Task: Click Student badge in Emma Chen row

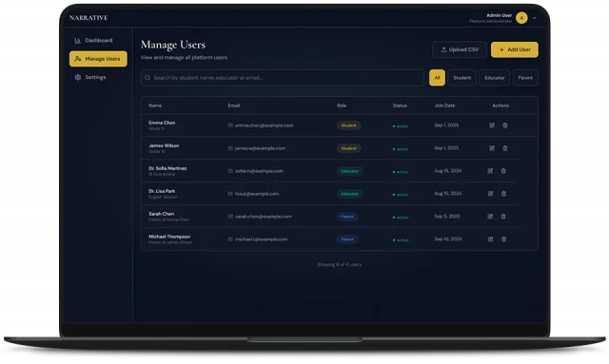Action: (349, 125)
